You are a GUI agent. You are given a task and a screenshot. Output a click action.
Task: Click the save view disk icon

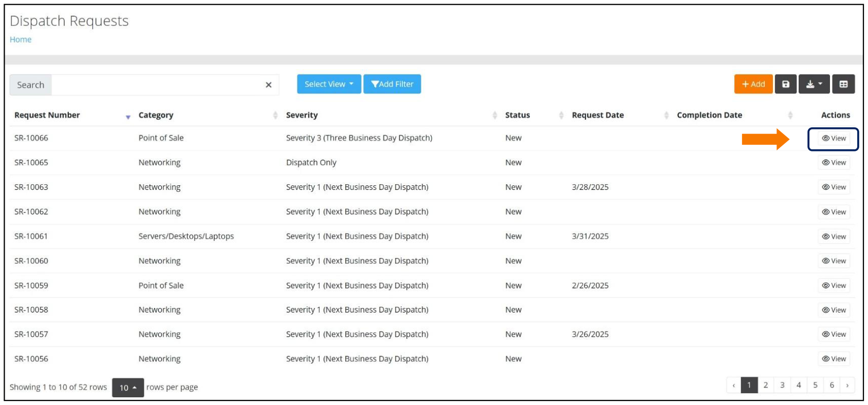[x=786, y=84]
